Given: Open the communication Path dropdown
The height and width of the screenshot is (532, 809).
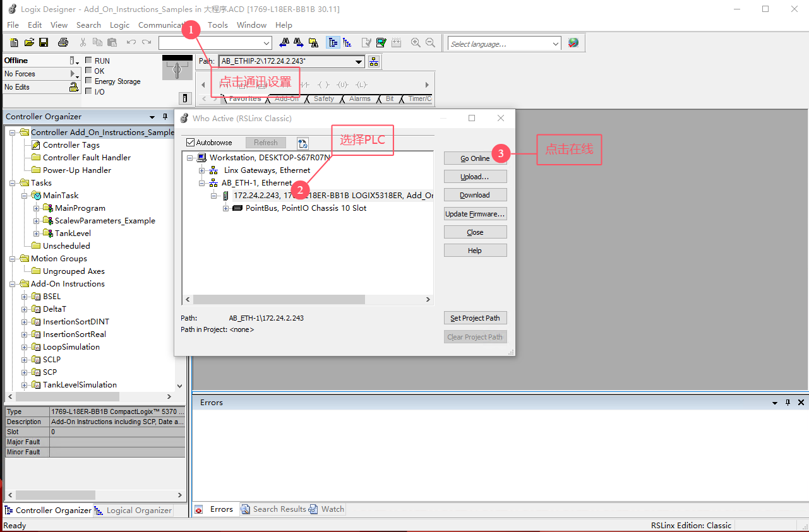Looking at the screenshot, I should (359, 61).
